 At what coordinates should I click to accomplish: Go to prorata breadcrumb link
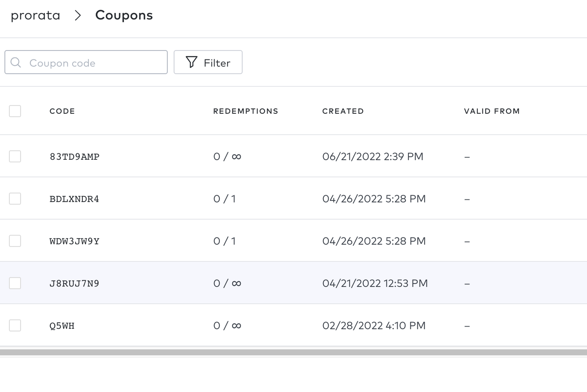click(x=35, y=16)
